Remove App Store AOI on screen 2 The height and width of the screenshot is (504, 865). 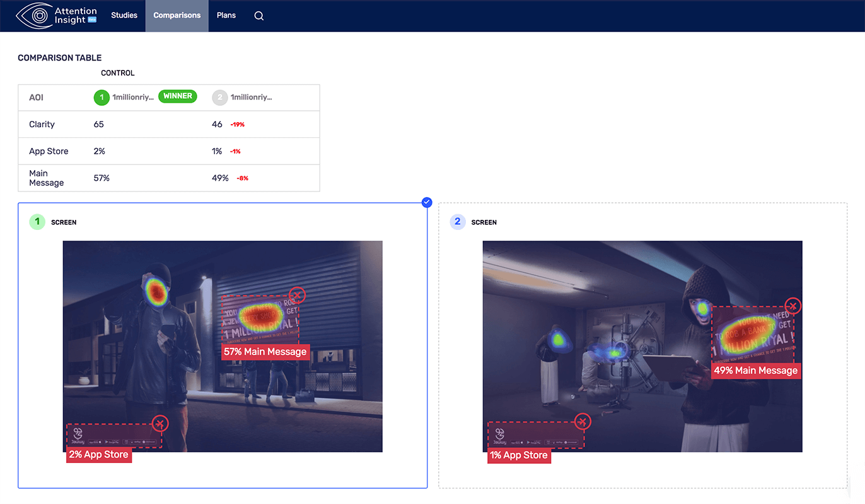click(x=583, y=421)
